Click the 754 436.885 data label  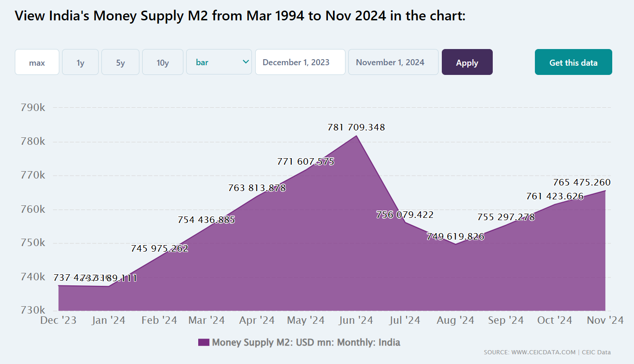207,220
